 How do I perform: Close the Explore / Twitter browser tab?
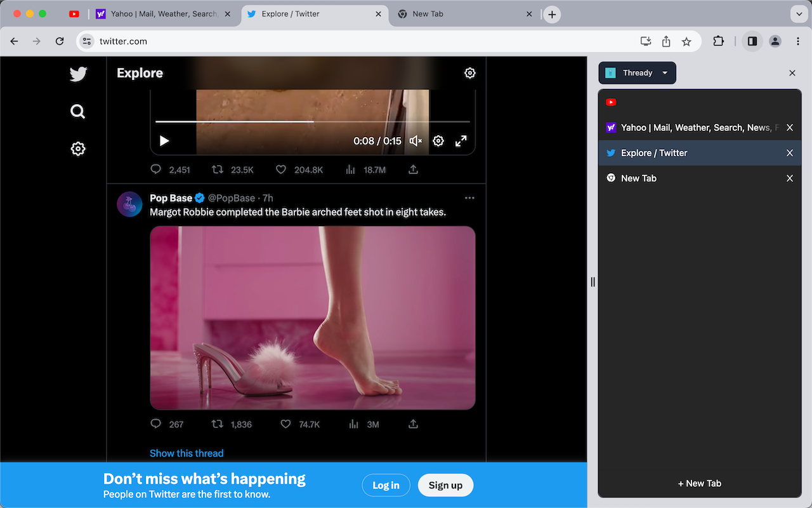(x=379, y=14)
